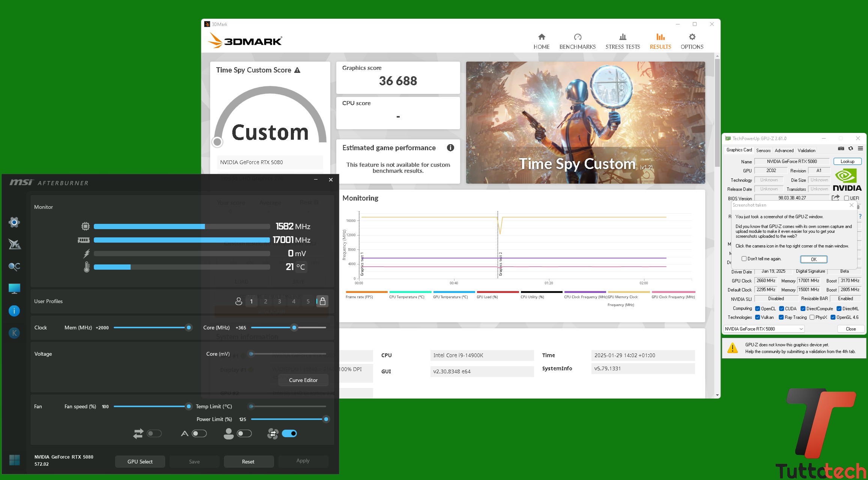Image resolution: width=868 pixels, height=480 pixels.
Task: Dismiss the Screenshot taken dialog with OK
Action: (x=813, y=259)
